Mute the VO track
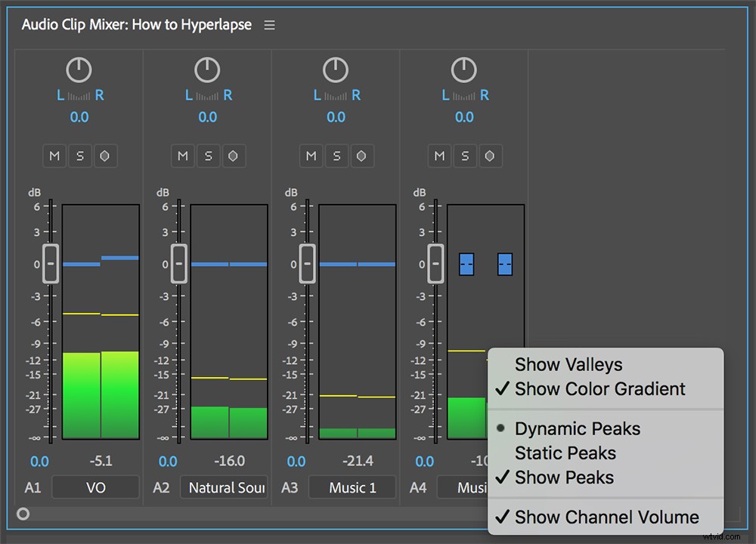Image resolution: width=756 pixels, height=544 pixels. 54,156
